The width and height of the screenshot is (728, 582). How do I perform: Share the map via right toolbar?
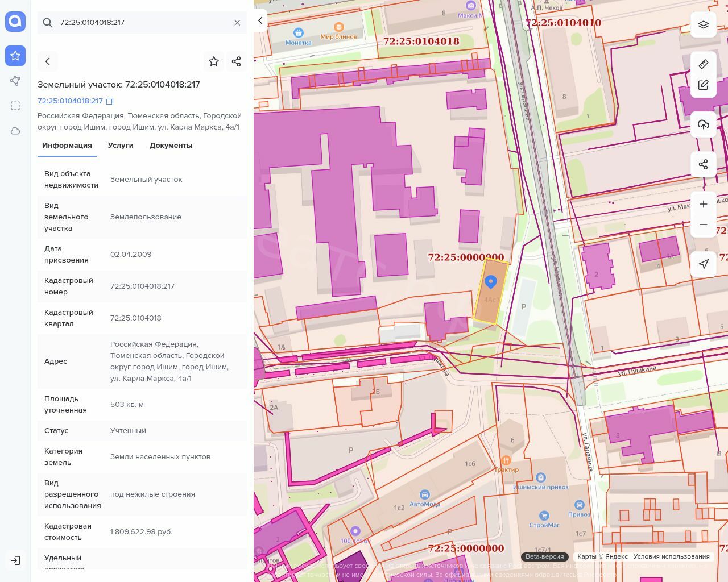click(703, 164)
